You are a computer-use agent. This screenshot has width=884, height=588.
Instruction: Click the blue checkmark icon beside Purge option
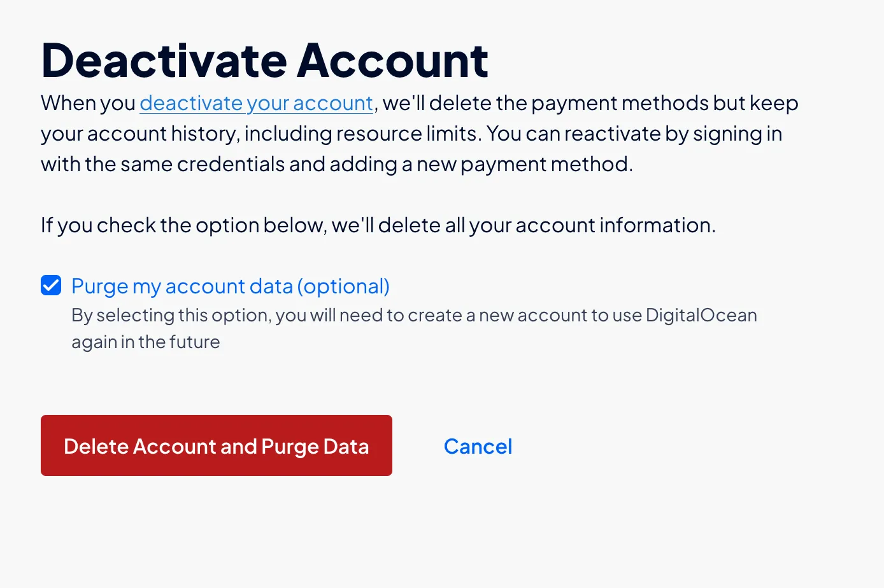[51, 286]
